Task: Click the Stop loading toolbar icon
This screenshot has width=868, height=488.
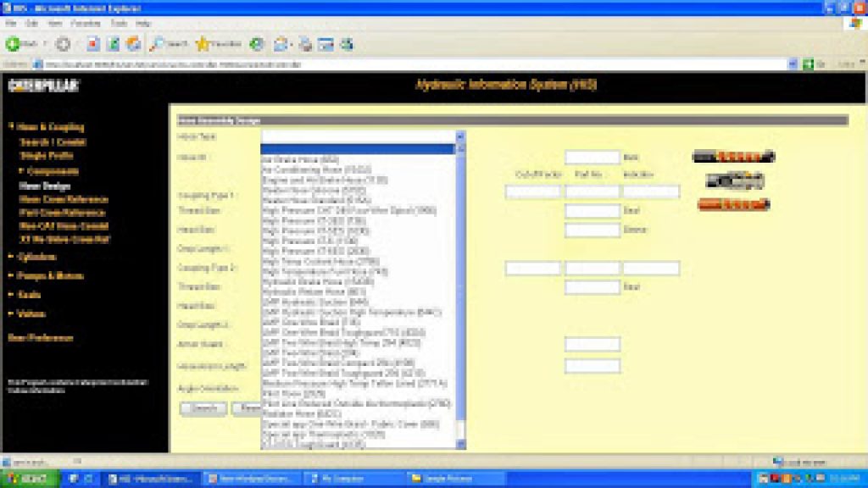Action: point(93,44)
